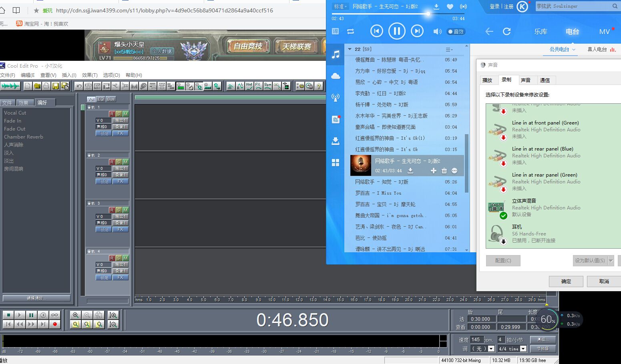This screenshot has width=621, height=364.
Task: Click the undo arrow in Cool Edit toolbar
Action: [79, 86]
